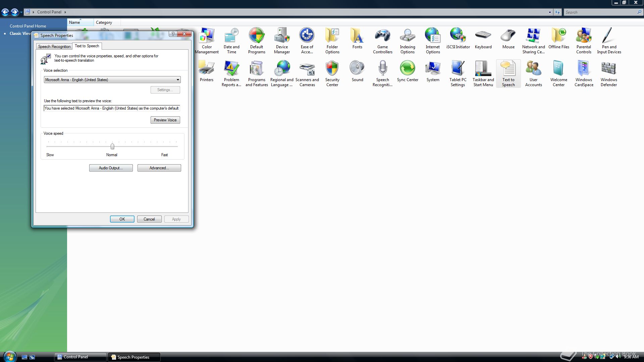Click the Preview Voice button
Image resolution: width=644 pixels, height=362 pixels.
[165, 120]
